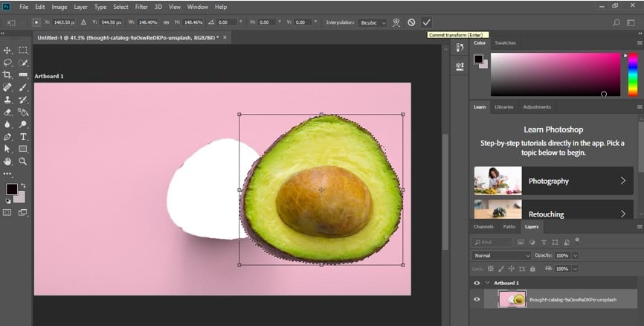Toggle lock all for the layer

pyautogui.click(x=532, y=269)
